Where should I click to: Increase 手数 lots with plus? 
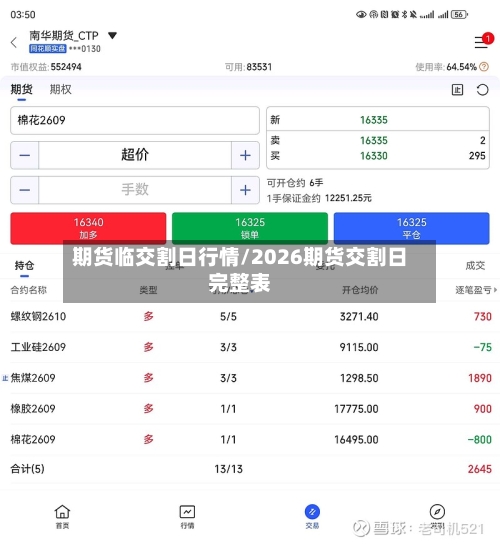[245, 190]
